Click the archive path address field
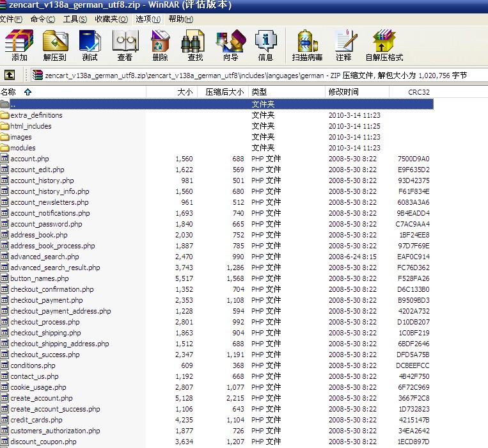 click(259, 75)
